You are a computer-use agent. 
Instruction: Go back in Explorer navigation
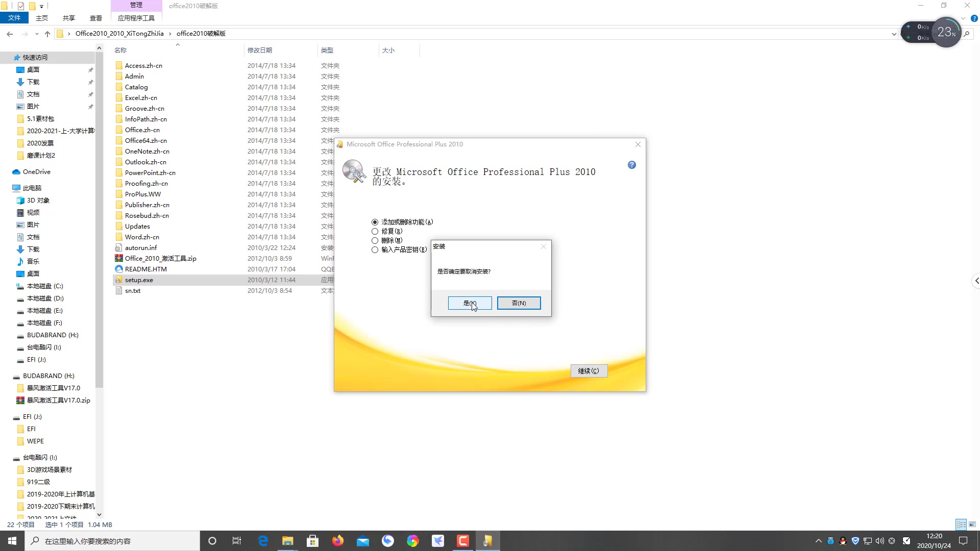pyautogui.click(x=10, y=34)
